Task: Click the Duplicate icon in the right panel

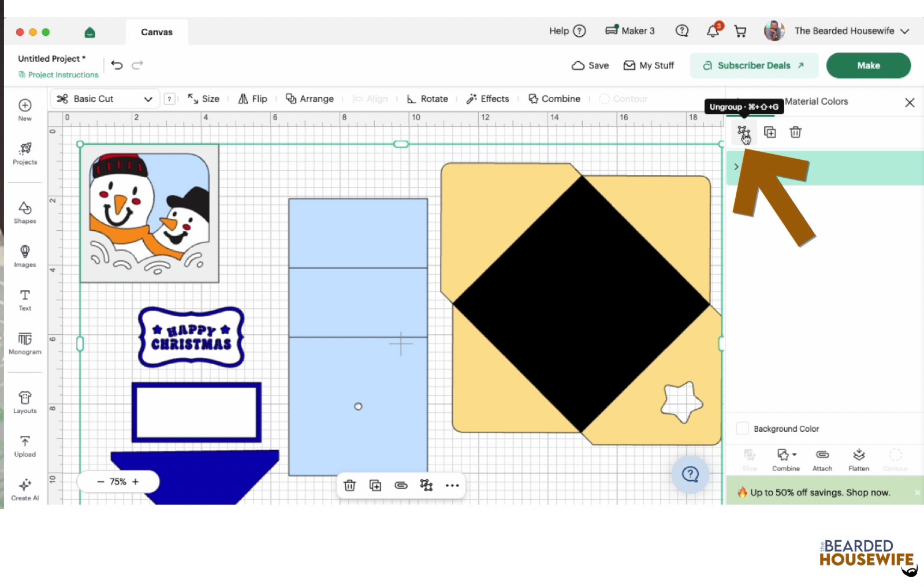Action: coord(770,132)
